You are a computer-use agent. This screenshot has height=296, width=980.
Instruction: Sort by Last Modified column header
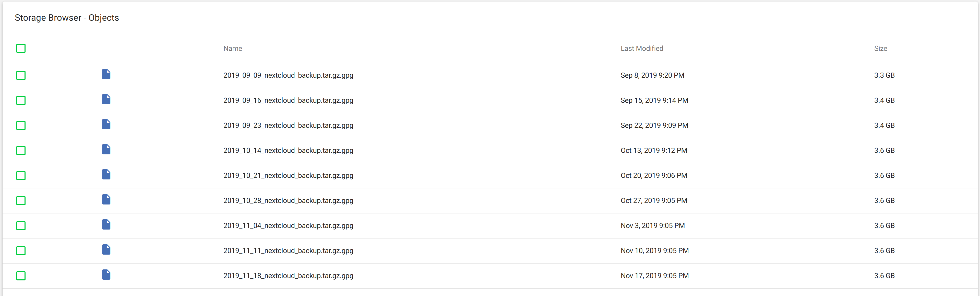click(x=642, y=48)
